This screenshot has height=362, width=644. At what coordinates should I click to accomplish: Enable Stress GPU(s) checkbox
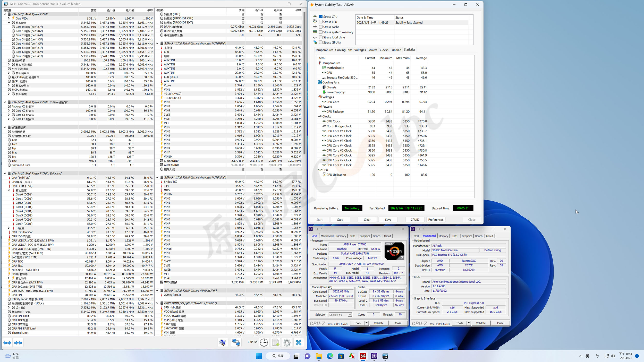(321, 42)
